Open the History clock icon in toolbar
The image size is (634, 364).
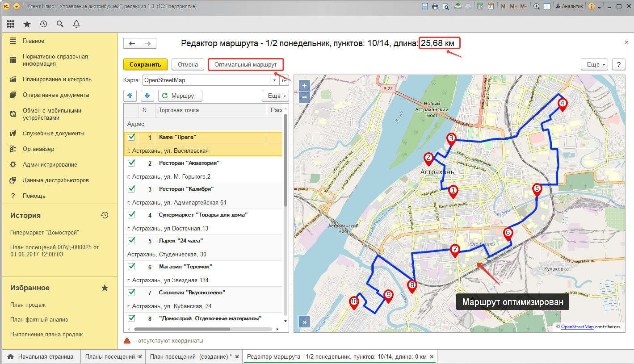coord(43,24)
